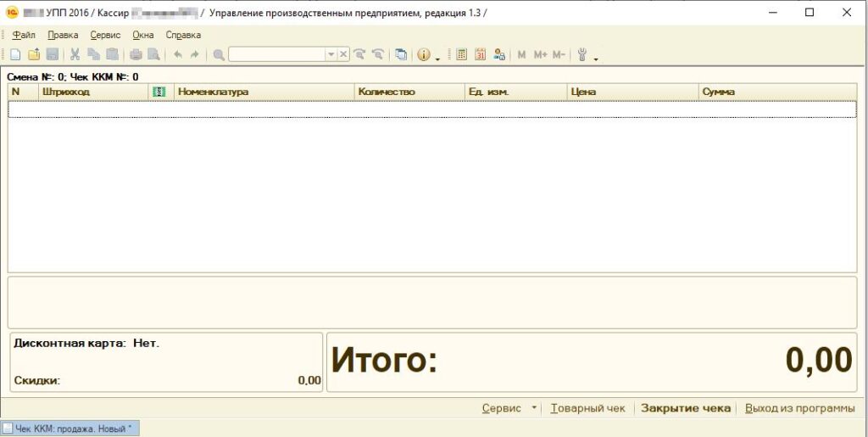Click the Дисконтная карта: Нет. label
This screenshot has height=437, width=868.
coord(86,343)
